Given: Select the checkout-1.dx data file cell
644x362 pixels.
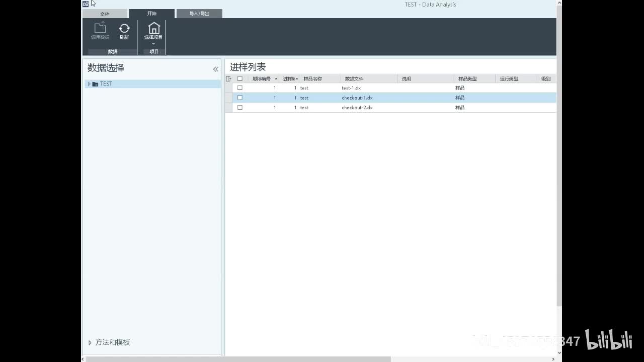Looking at the screenshot, I should click(x=357, y=98).
